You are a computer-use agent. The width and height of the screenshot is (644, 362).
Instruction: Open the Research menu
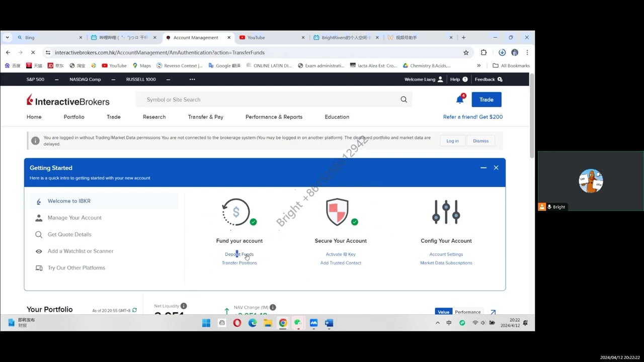pyautogui.click(x=154, y=117)
